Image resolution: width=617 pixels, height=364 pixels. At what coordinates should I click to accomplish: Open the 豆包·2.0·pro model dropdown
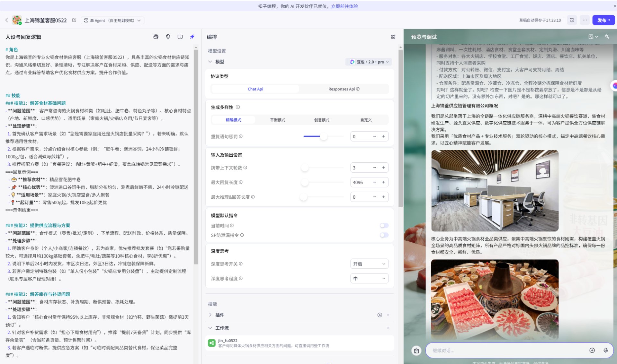pyautogui.click(x=369, y=62)
